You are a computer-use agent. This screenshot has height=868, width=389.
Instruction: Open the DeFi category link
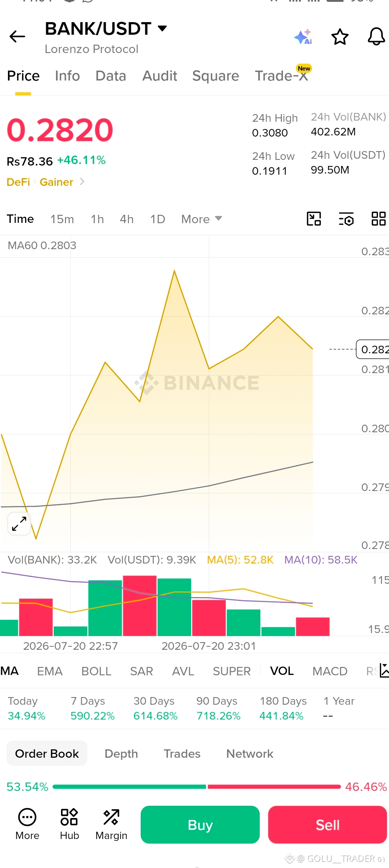pos(18,182)
